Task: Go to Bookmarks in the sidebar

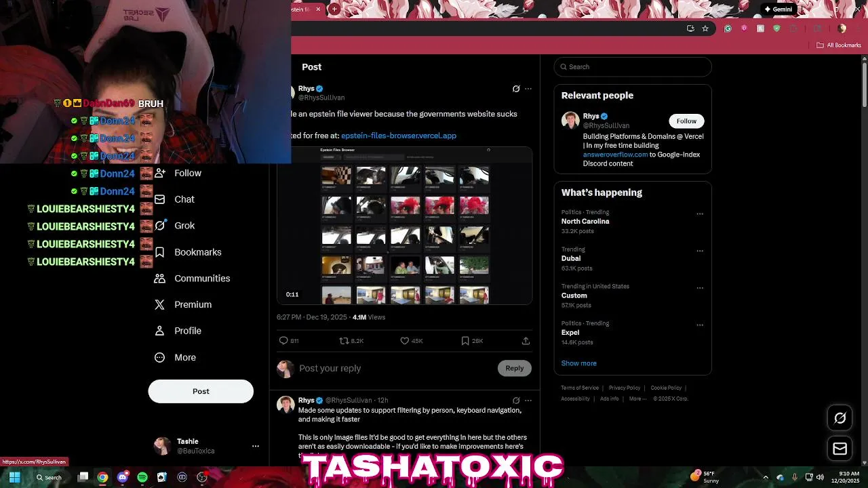Action: 188,252
